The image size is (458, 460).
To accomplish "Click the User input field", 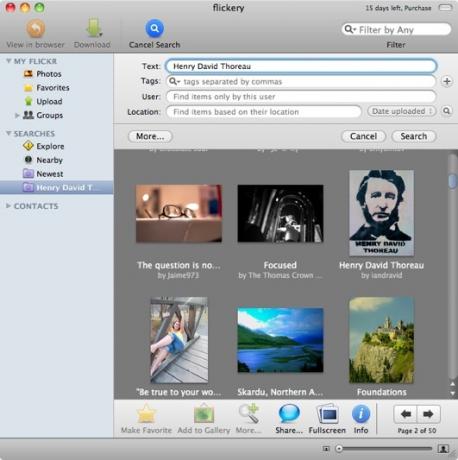I will (301, 97).
